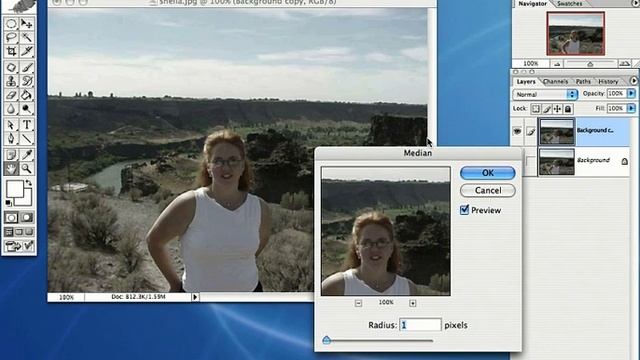
Task: Switch to Quick Mask mode
Action: coord(27,218)
